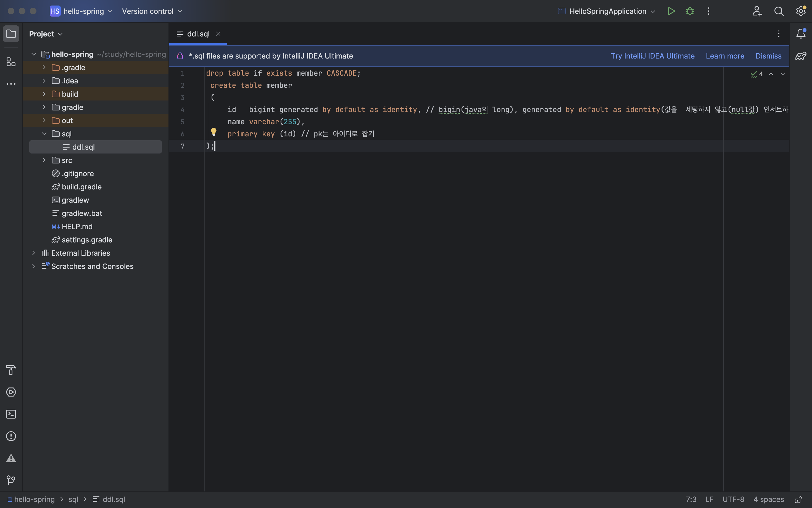The height and width of the screenshot is (508, 812).
Task: Open the Structure tool window icon
Action: pos(11,62)
